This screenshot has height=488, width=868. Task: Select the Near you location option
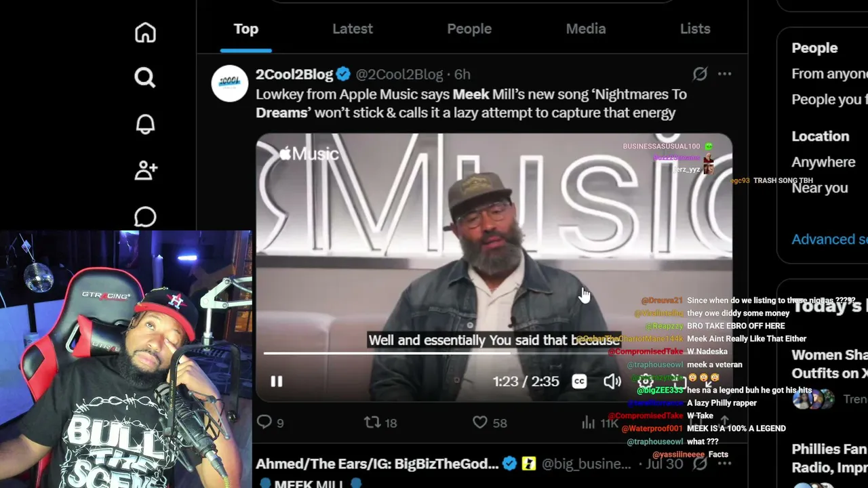pyautogui.click(x=820, y=188)
